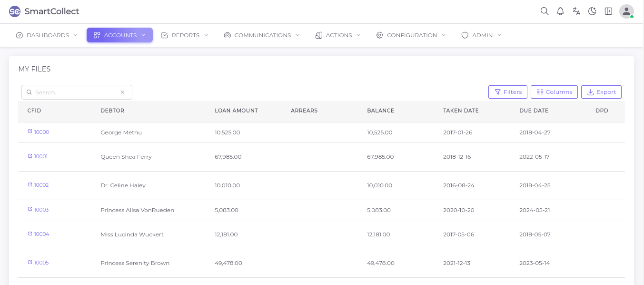Open the notifications bell
Viewport: 644px width, 285px height.
tap(560, 11)
